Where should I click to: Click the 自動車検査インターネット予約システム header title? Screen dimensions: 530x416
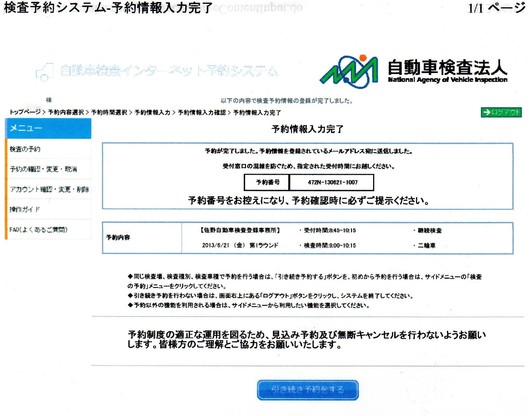(169, 71)
